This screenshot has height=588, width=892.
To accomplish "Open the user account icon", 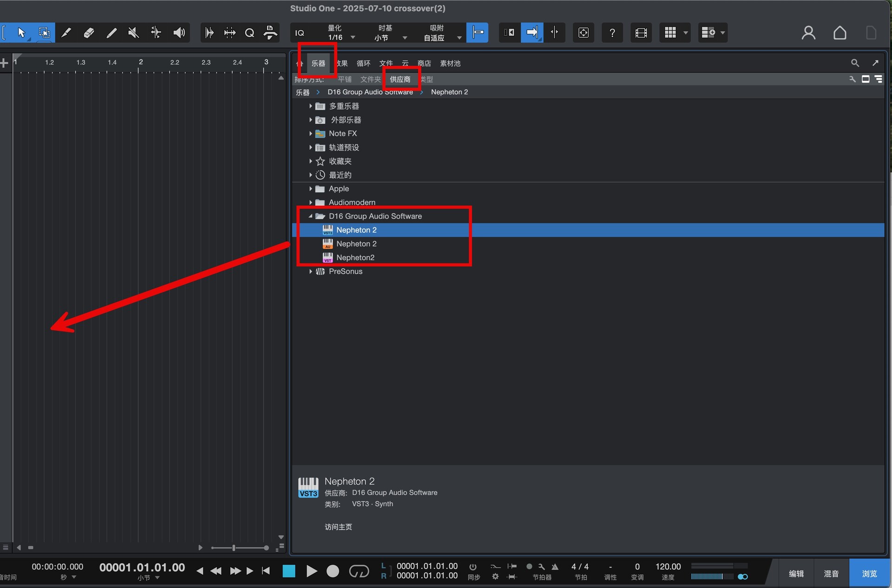I will point(808,33).
